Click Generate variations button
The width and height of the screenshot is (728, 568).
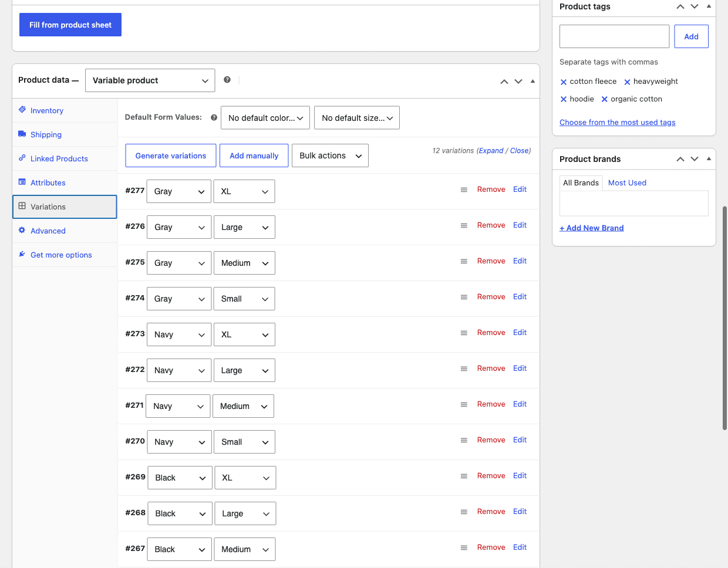(x=171, y=155)
